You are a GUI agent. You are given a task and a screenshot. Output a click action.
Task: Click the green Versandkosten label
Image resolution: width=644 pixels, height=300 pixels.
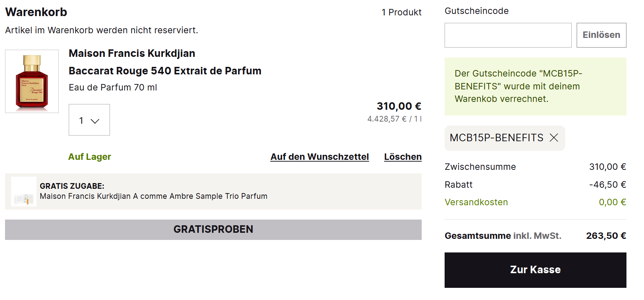click(x=476, y=202)
